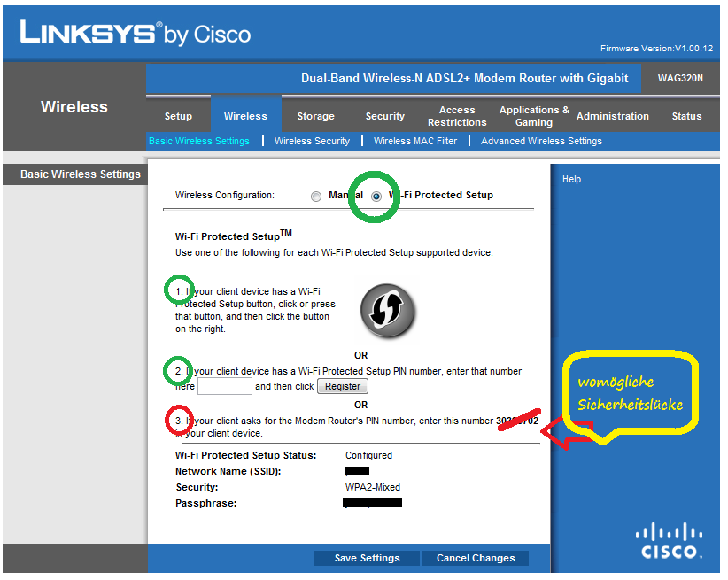Click the WAG320N model label
The height and width of the screenshot is (580, 728).
(680, 78)
